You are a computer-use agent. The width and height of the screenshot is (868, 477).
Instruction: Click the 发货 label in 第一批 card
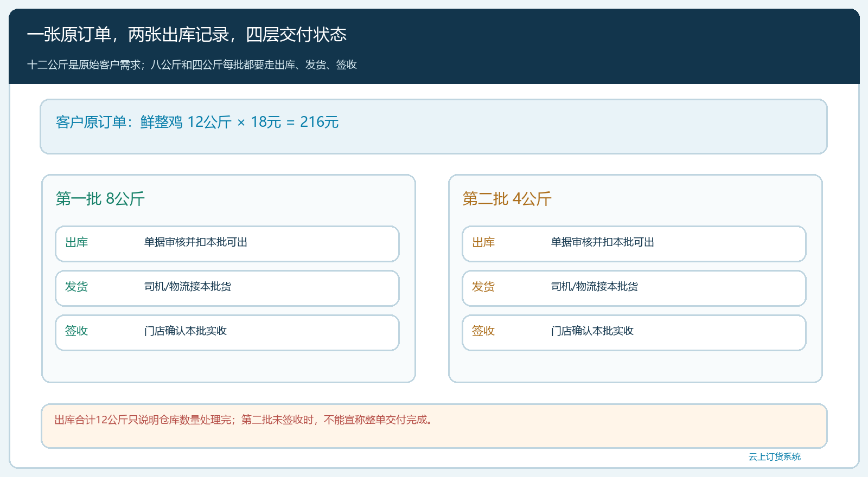click(x=76, y=287)
